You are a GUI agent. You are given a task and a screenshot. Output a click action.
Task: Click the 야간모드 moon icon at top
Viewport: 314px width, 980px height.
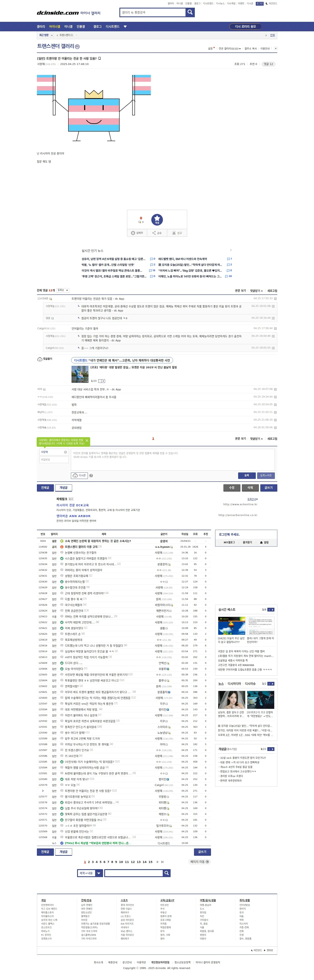[267, 4]
